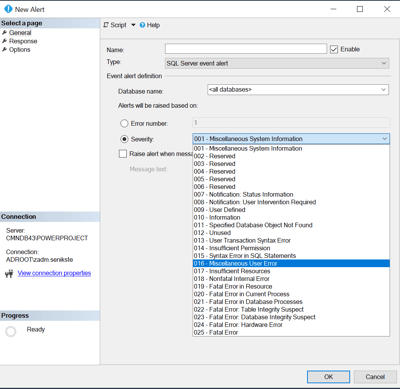This screenshot has width=400, height=389.
Task: Check Raise alert when message contains
Action: [x=123, y=154]
